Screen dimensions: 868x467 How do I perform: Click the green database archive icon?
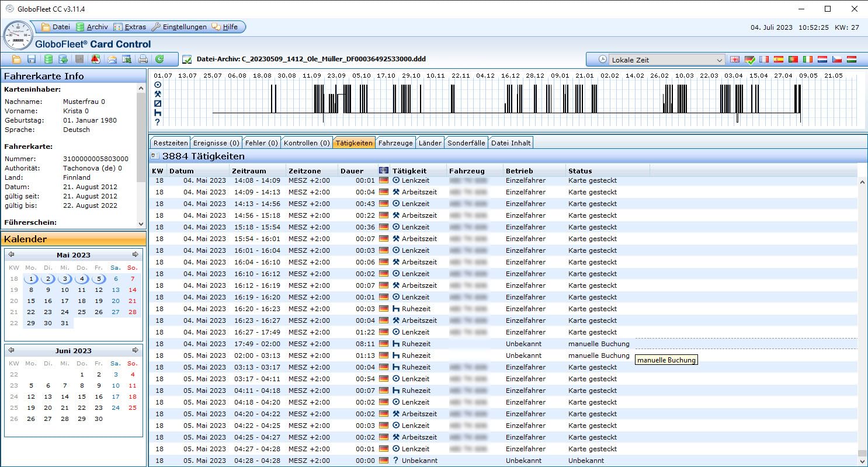point(48,59)
